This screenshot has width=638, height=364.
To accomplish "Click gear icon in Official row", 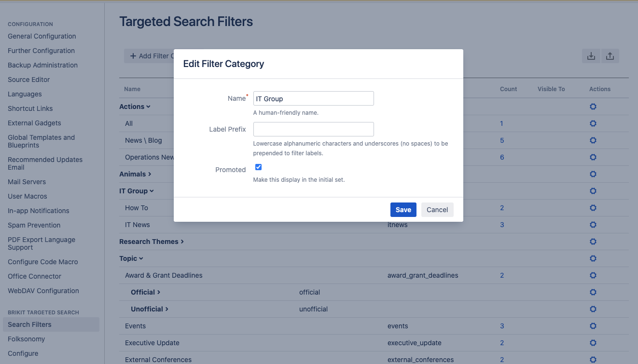I will pyautogui.click(x=593, y=292).
